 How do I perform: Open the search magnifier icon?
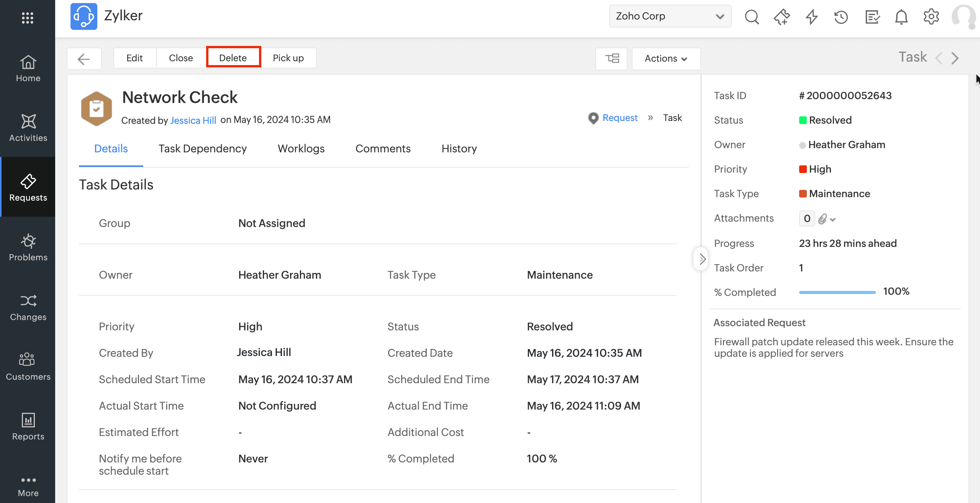[752, 16]
